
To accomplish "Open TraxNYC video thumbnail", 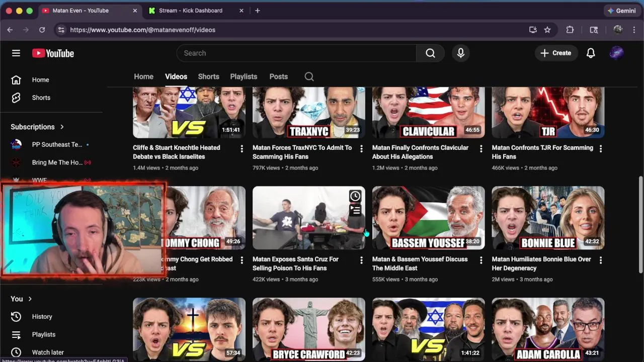I will (309, 113).
